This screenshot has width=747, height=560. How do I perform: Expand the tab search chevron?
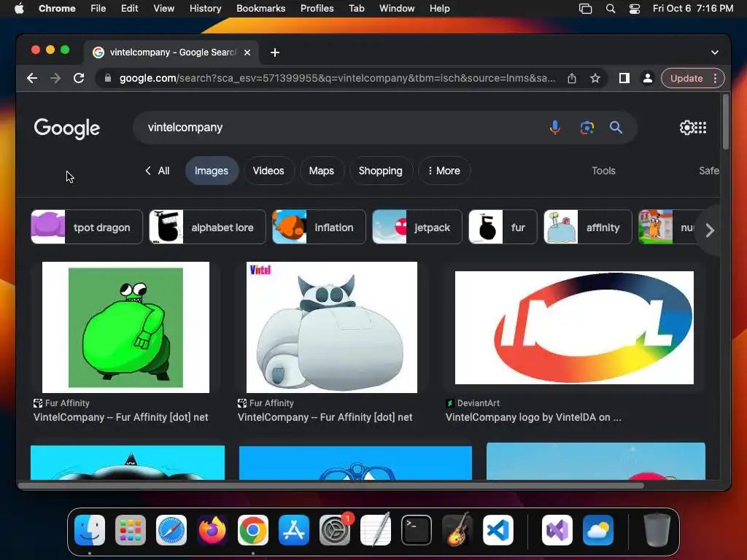click(x=715, y=52)
